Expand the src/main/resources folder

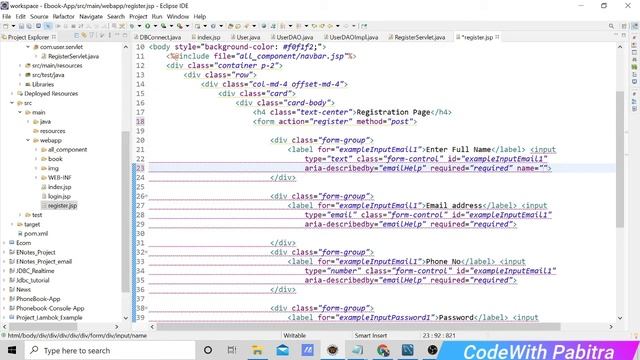(20, 65)
